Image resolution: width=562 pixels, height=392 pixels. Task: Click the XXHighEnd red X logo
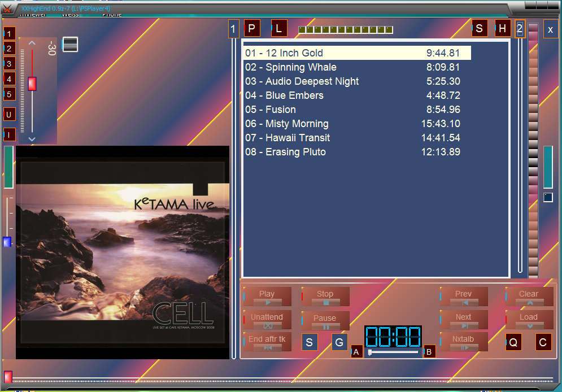click(7, 9)
